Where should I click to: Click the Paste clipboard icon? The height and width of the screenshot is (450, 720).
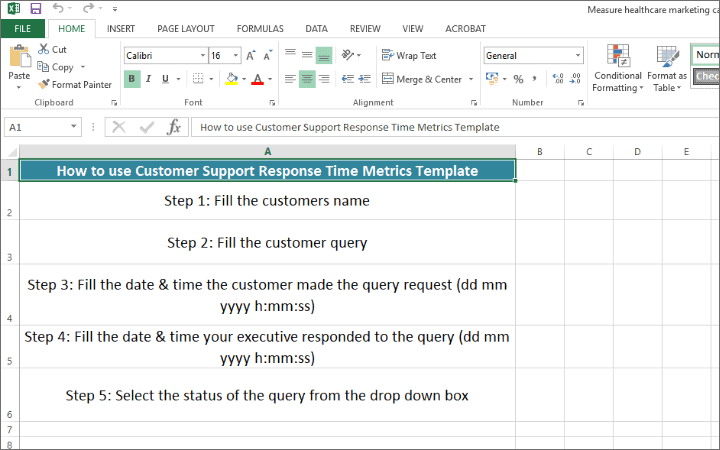(18, 62)
